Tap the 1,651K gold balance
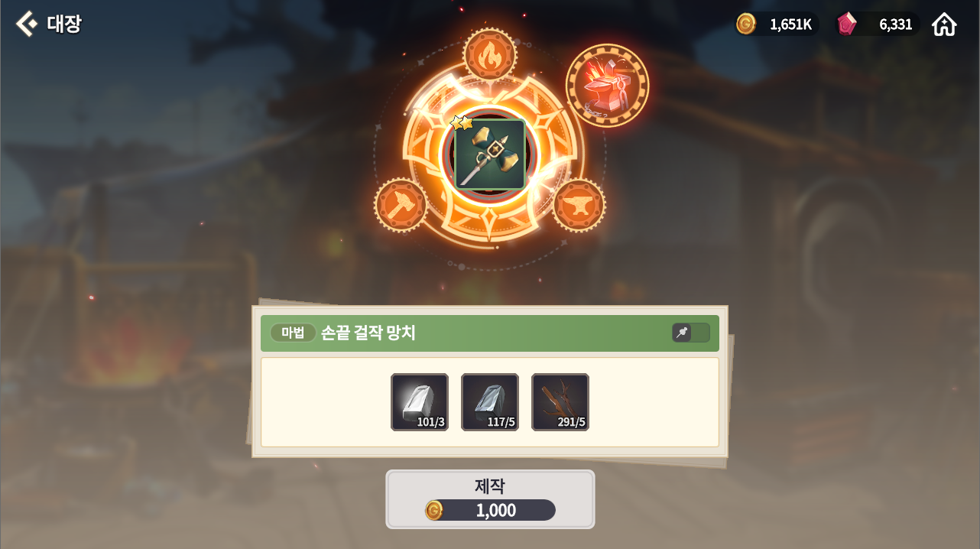The width and height of the screenshot is (980, 549). tap(790, 24)
